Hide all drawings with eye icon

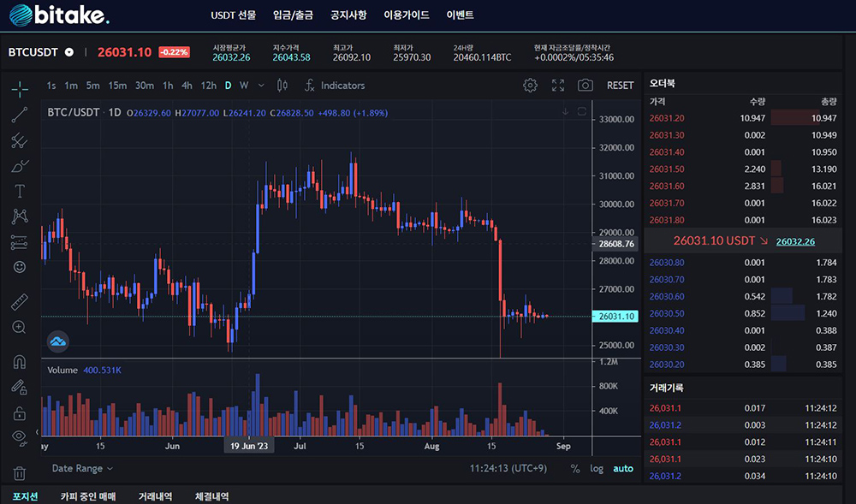(x=19, y=438)
